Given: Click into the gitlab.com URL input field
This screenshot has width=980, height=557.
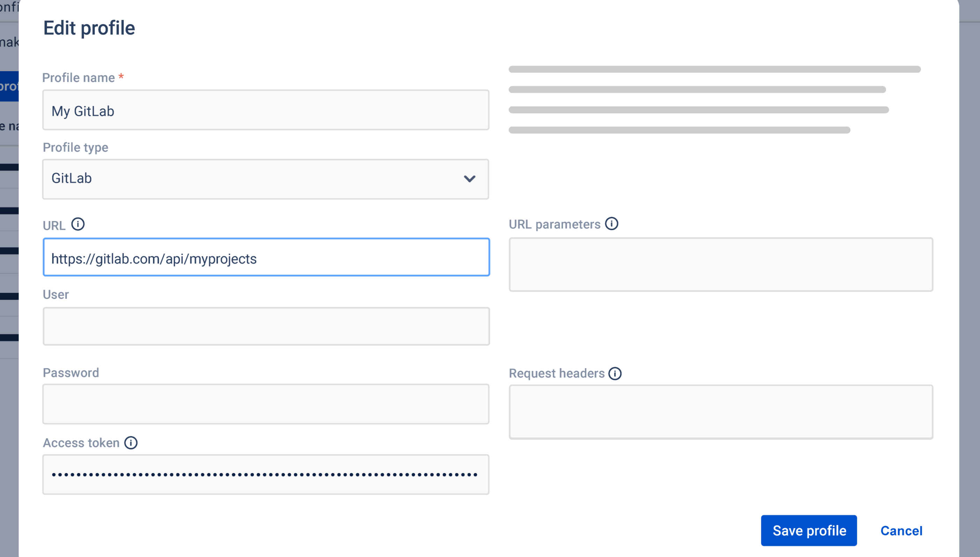Looking at the screenshot, I should (x=266, y=258).
